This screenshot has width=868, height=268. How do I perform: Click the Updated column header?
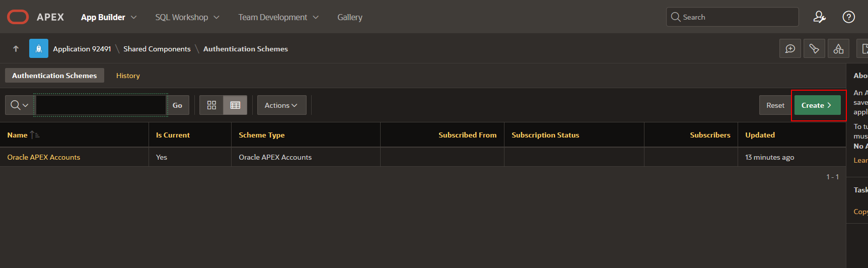click(x=760, y=135)
